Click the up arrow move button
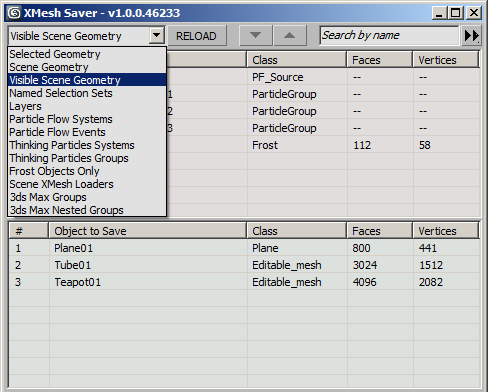 point(290,35)
